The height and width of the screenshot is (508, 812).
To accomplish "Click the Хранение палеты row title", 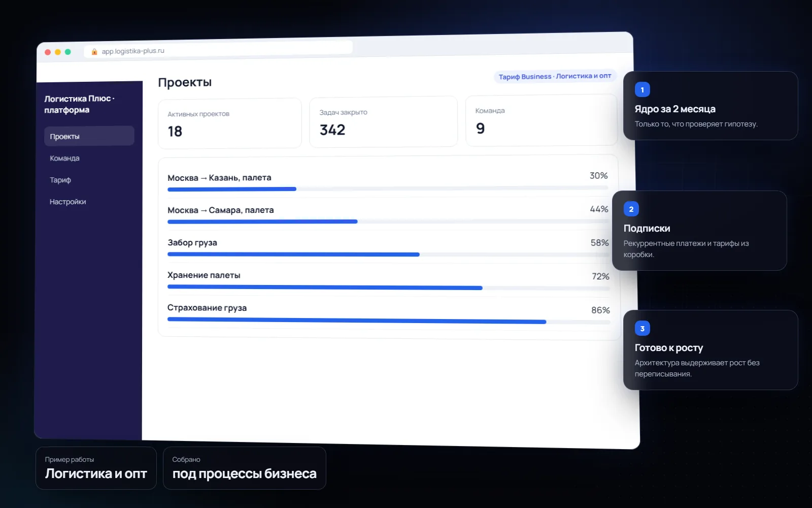I will pos(204,275).
